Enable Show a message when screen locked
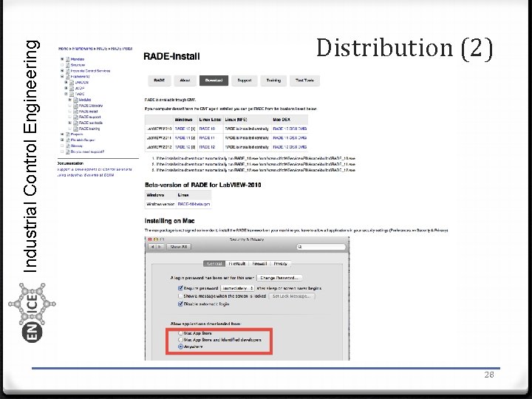 pos(180,296)
